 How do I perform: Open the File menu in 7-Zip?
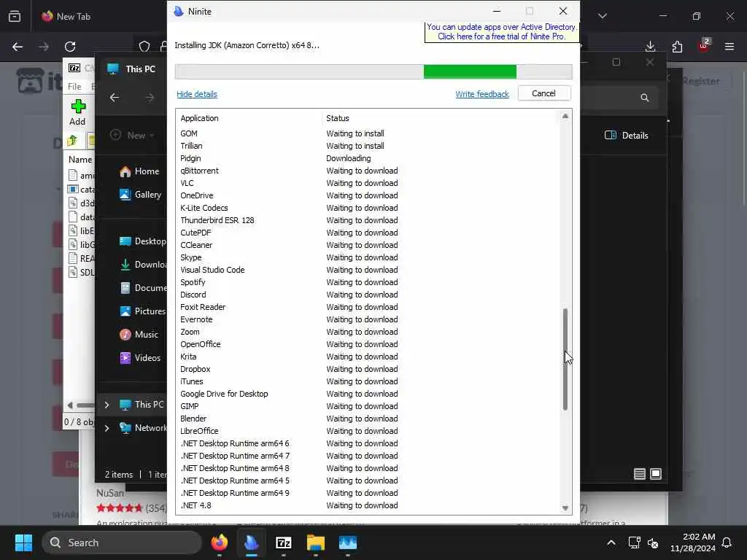(74, 86)
